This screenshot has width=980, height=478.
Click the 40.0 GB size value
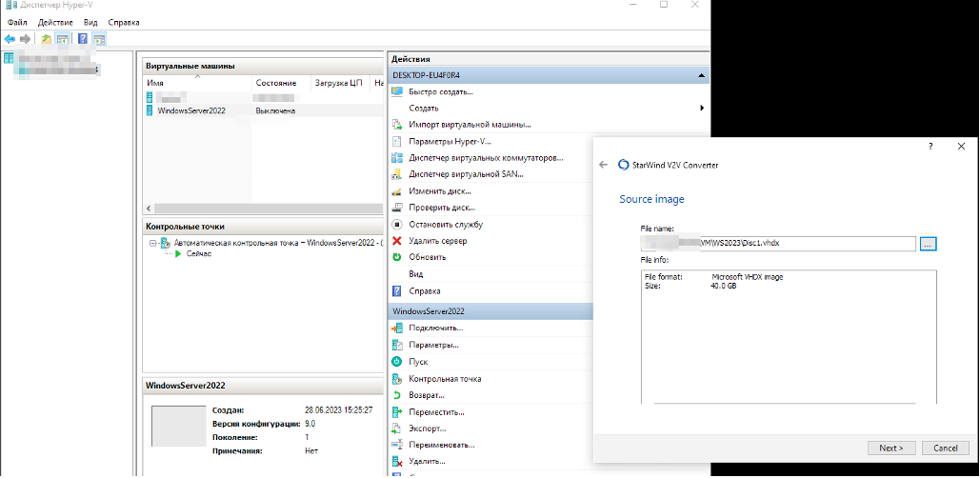(x=724, y=286)
